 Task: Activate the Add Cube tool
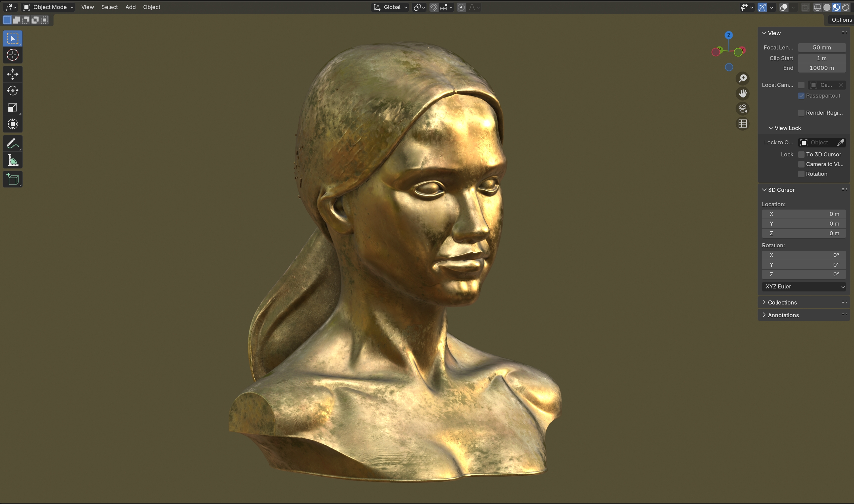[x=13, y=180]
